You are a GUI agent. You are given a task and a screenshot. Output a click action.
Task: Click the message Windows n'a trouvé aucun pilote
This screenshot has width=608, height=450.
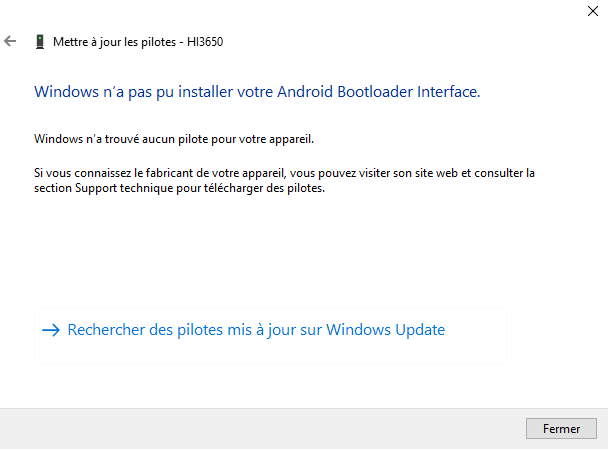tap(174, 139)
